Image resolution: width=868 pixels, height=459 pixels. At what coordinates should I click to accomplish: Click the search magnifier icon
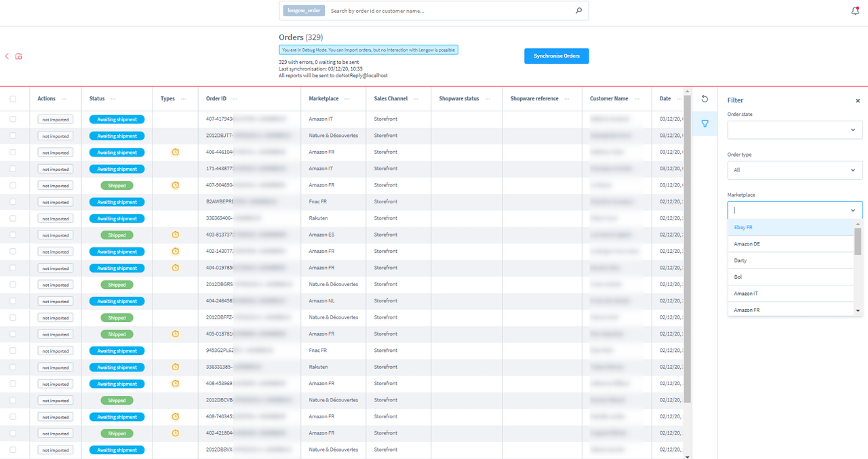[x=578, y=11]
